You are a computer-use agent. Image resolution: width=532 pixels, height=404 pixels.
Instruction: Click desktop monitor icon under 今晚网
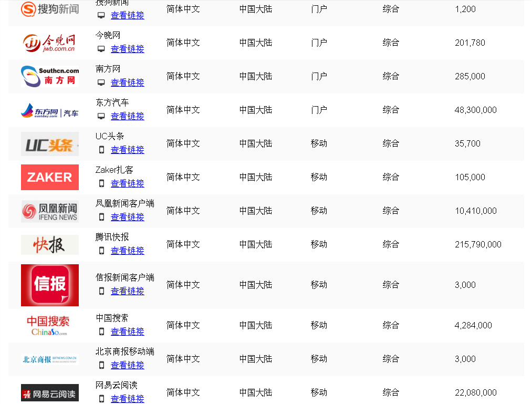(x=101, y=49)
